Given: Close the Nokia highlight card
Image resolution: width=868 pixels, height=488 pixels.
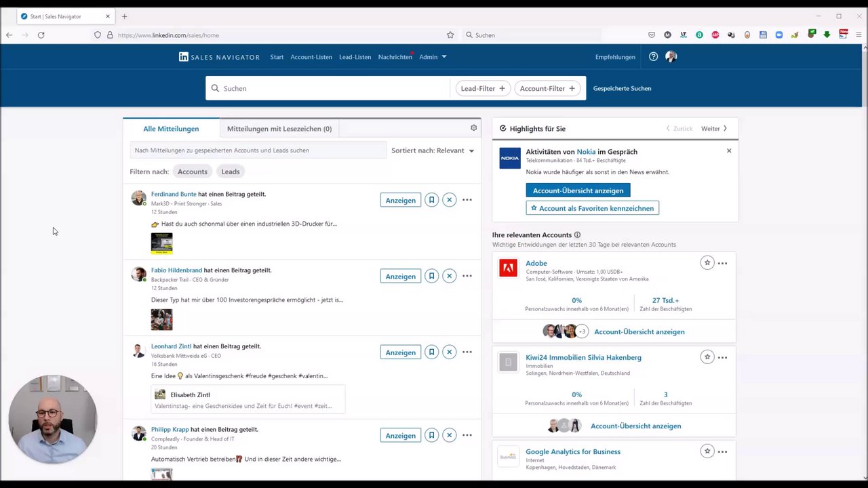Looking at the screenshot, I should [729, 150].
